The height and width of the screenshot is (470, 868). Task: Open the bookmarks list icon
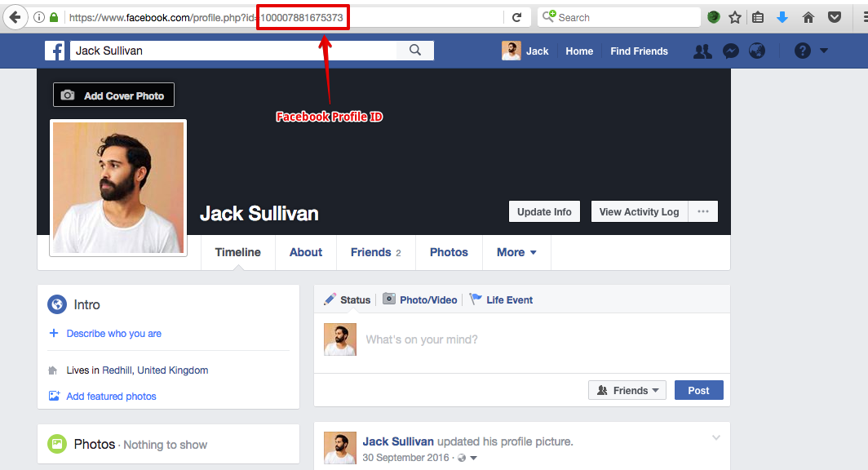(x=758, y=17)
